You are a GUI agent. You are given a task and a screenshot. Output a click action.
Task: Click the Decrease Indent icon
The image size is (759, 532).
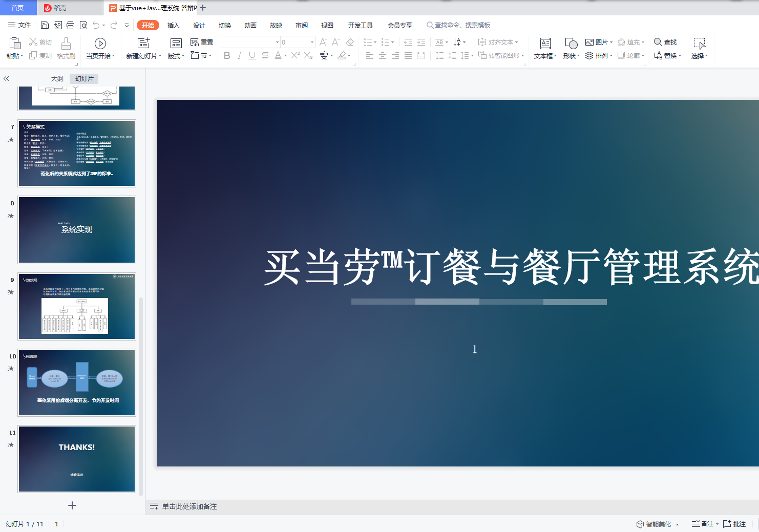pyautogui.click(x=408, y=42)
